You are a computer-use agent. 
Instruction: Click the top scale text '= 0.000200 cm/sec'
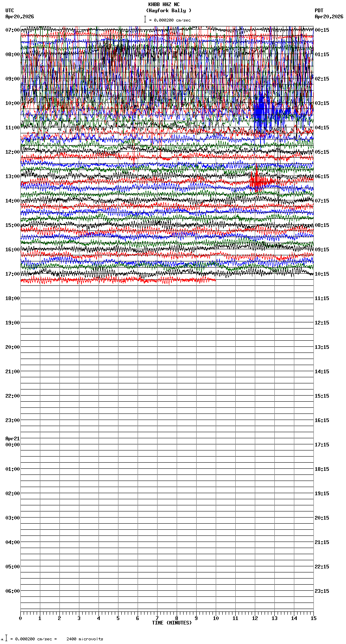pos(170,20)
